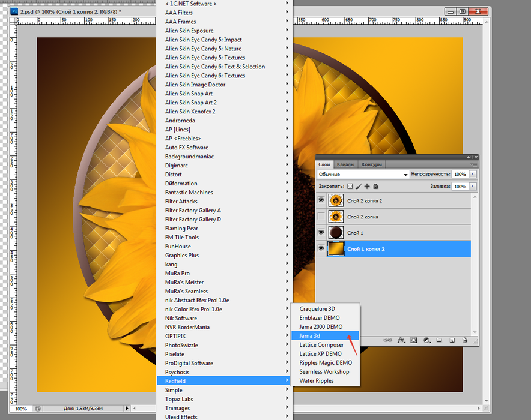Choose Emblazer DEMO filter
This screenshot has width=531, height=420.
point(325,317)
